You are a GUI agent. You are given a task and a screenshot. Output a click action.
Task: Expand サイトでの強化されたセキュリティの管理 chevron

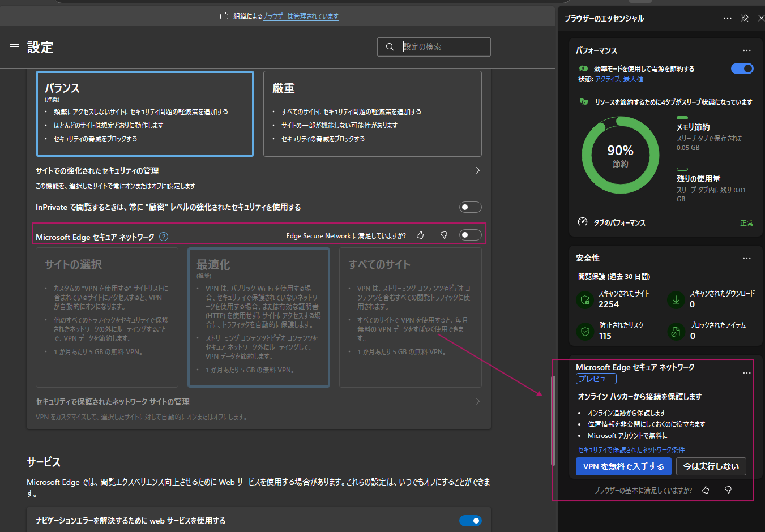(477, 170)
